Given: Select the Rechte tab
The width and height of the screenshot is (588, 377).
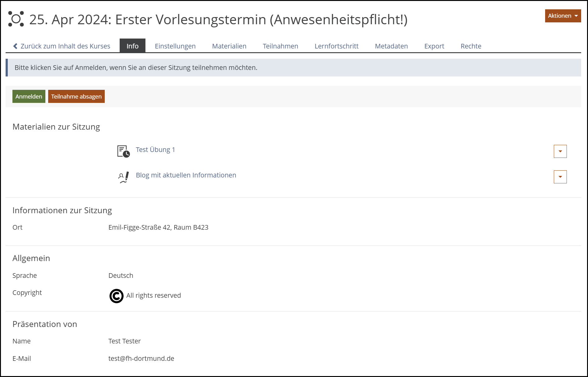Looking at the screenshot, I should [x=471, y=46].
